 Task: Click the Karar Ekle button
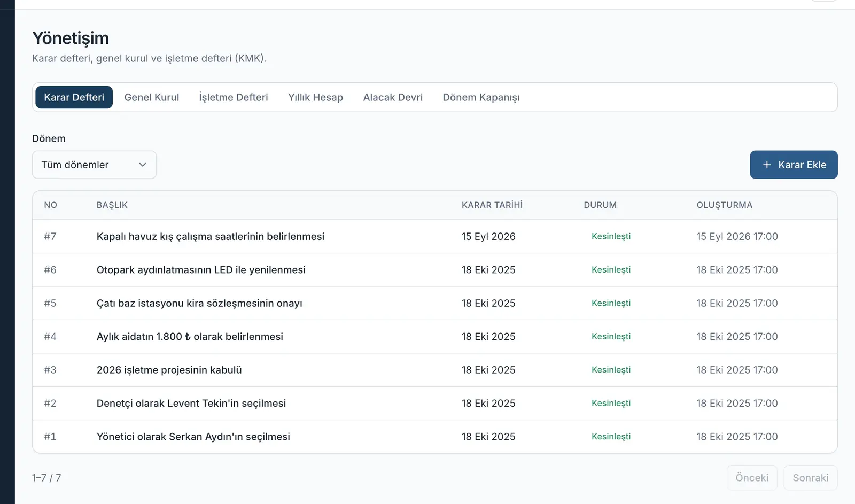pyautogui.click(x=794, y=165)
